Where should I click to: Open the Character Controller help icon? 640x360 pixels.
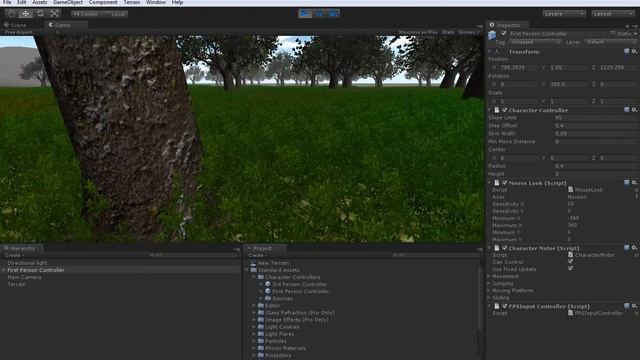627,110
